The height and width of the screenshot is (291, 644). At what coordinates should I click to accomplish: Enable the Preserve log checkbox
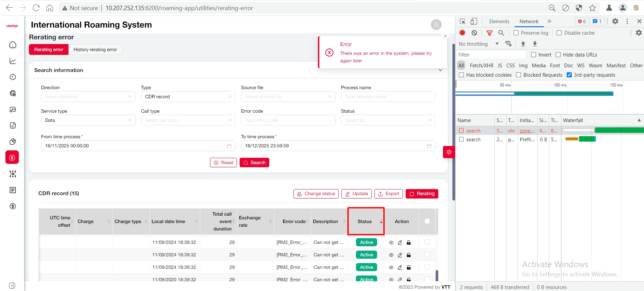coord(516,33)
